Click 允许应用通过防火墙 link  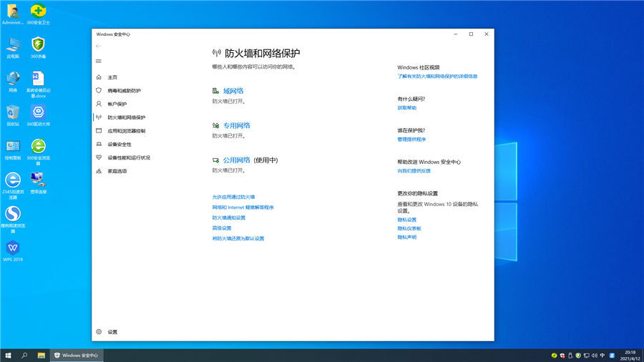tap(233, 197)
